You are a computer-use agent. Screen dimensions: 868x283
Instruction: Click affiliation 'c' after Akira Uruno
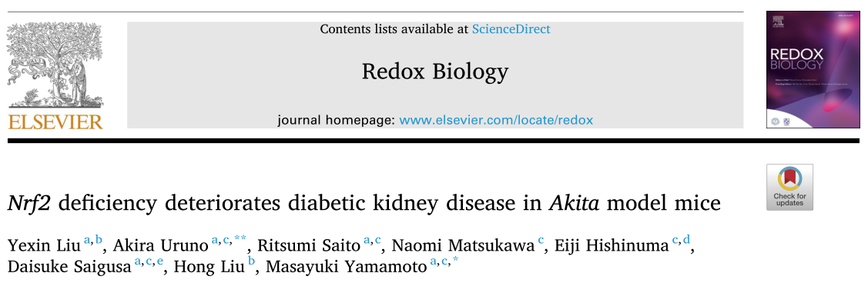coord(226,240)
